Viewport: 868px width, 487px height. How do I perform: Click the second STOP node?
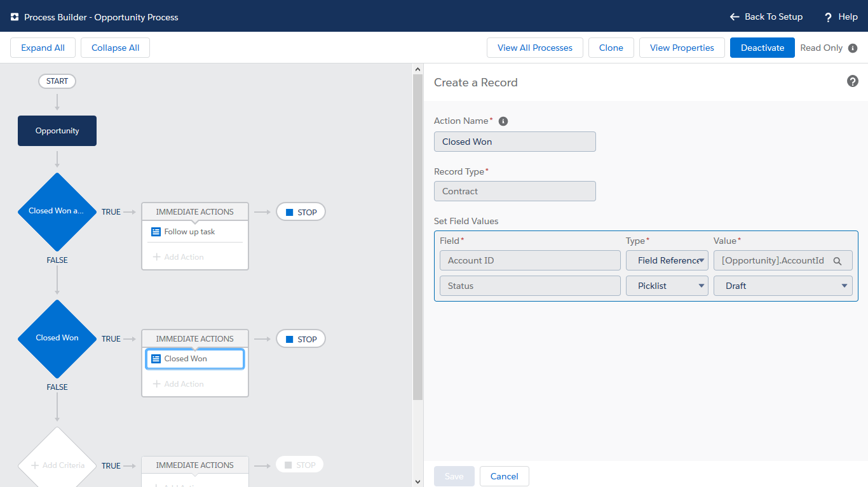[x=301, y=339]
